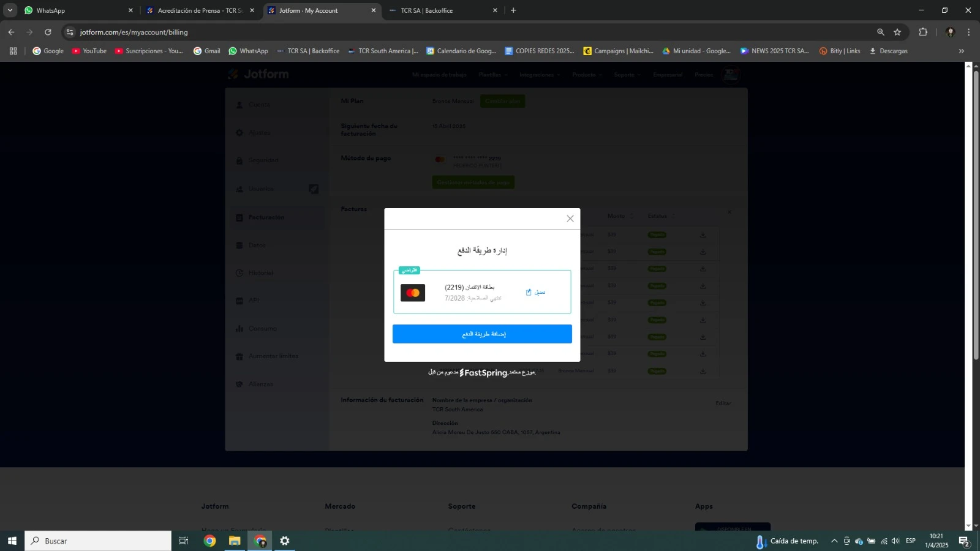
Task: Click the edit link next to card 2219
Action: pyautogui.click(x=535, y=292)
